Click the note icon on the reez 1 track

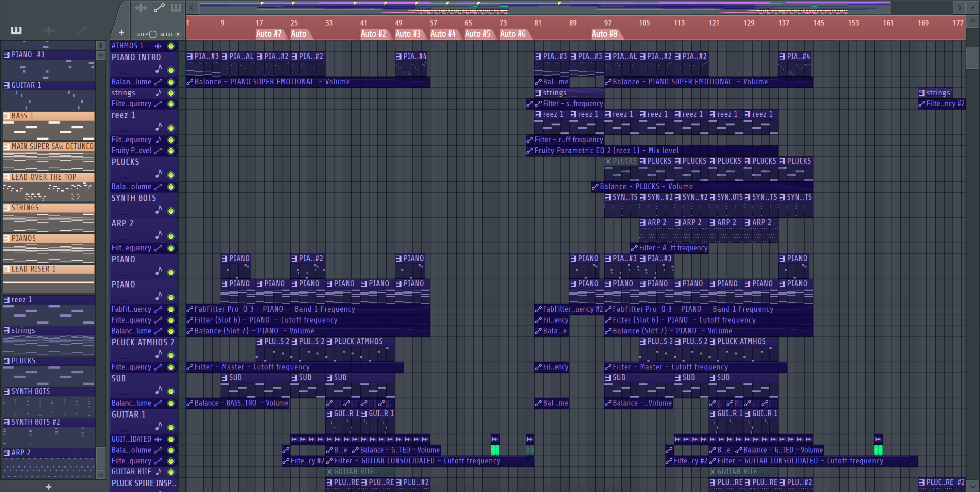click(158, 126)
